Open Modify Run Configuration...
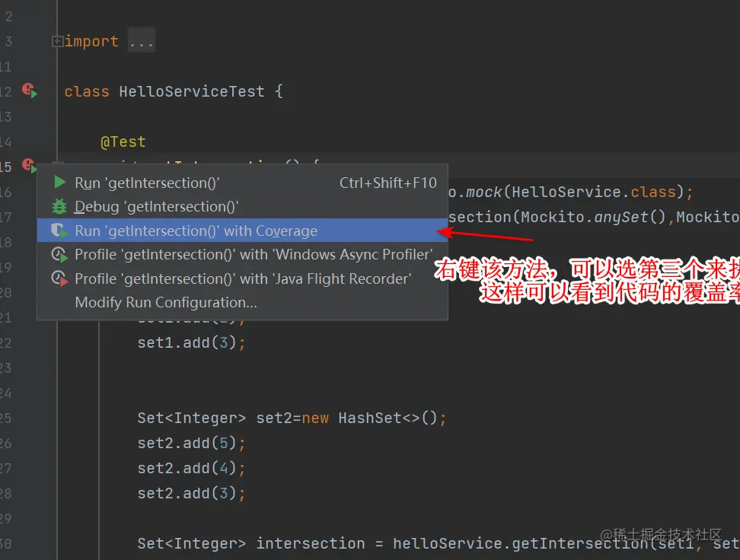The width and height of the screenshot is (740, 560). tap(242, 302)
